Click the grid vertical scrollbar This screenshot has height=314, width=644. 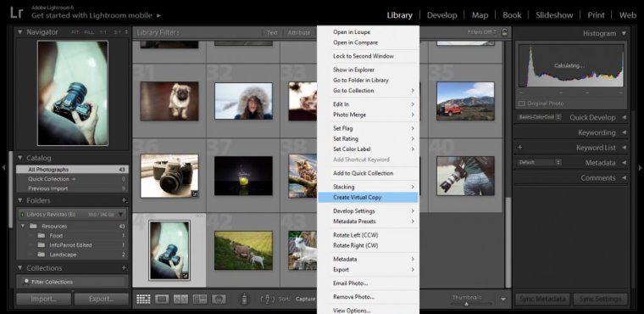point(508,243)
